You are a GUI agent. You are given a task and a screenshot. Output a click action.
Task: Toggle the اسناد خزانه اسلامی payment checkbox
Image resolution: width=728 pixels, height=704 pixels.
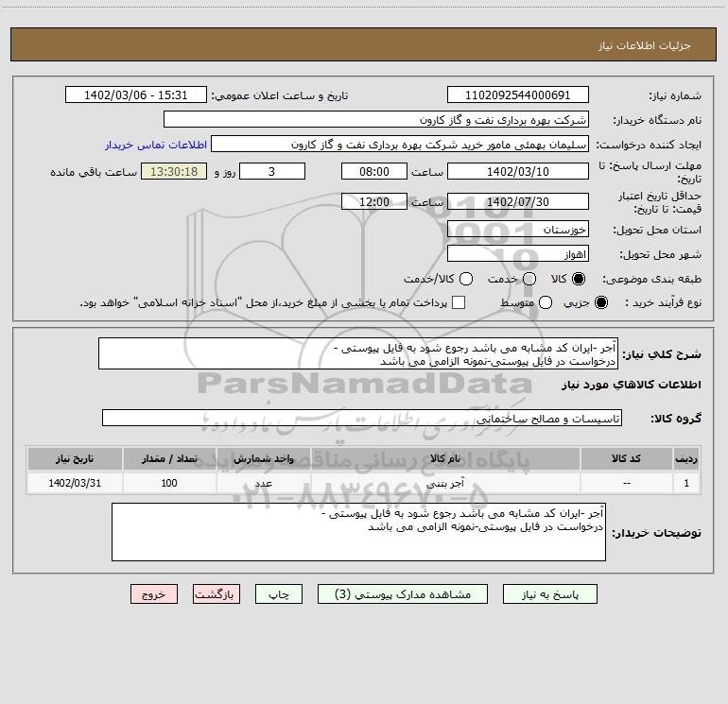[x=459, y=302]
